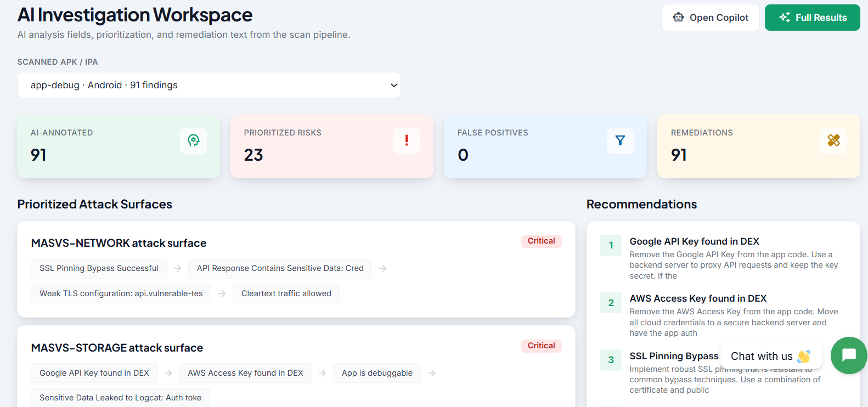View Full Results

pyautogui.click(x=813, y=18)
